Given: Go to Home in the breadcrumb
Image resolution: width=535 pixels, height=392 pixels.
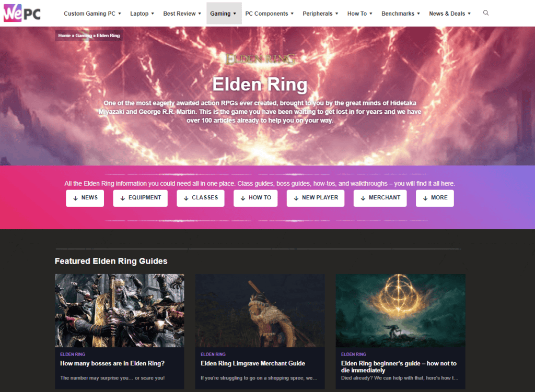Looking at the screenshot, I should [64, 35].
